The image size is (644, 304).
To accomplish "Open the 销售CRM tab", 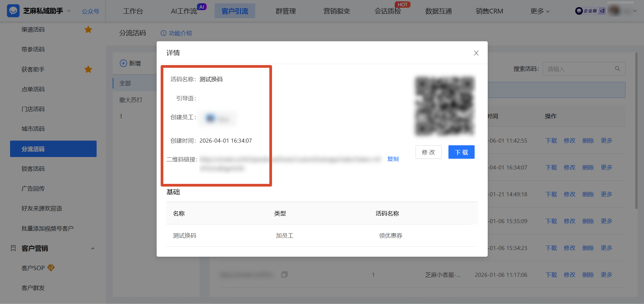I will [489, 11].
